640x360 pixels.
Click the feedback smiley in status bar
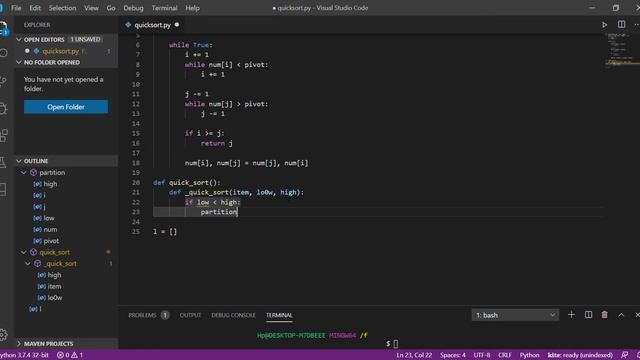point(624,355)
